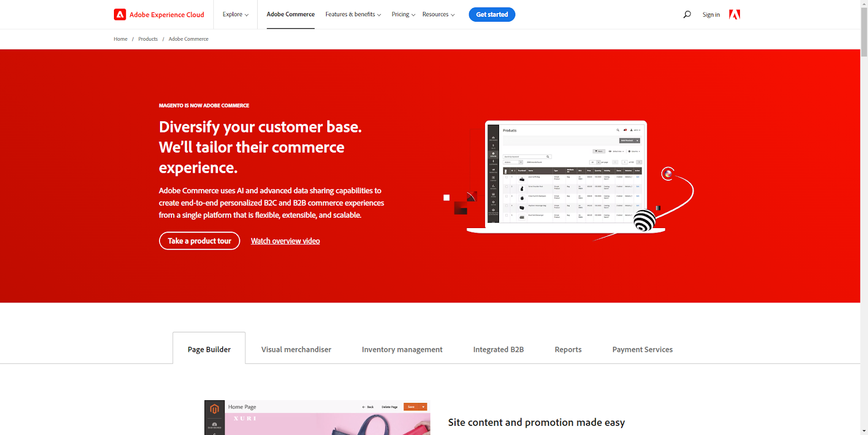Click the Magento logo in Page Builder preview
Image resolution: width=868 pixels, height=435 pixels.
(214, 409)
